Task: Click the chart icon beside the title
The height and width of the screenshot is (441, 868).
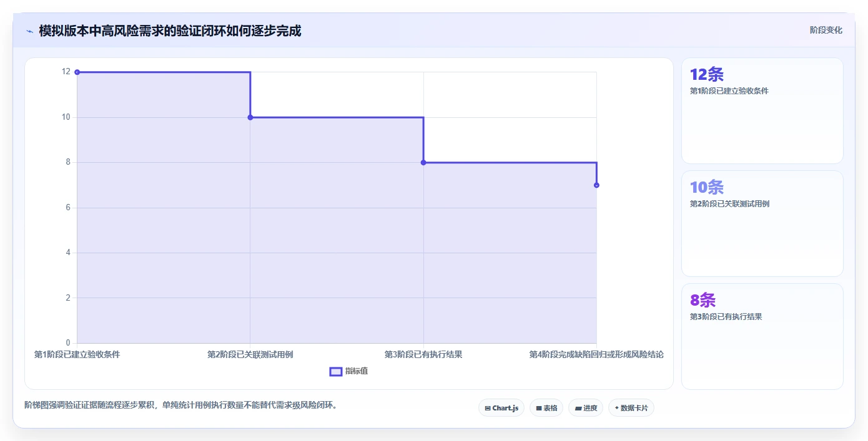Action: [x=30, y=31]
